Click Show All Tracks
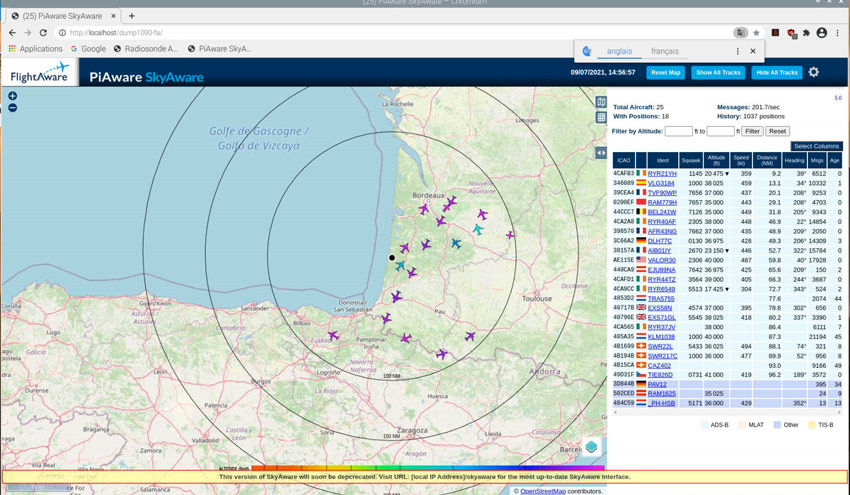The height and width of the screenshot is (495, 850). pyautogui.click(x=718, y=72)
